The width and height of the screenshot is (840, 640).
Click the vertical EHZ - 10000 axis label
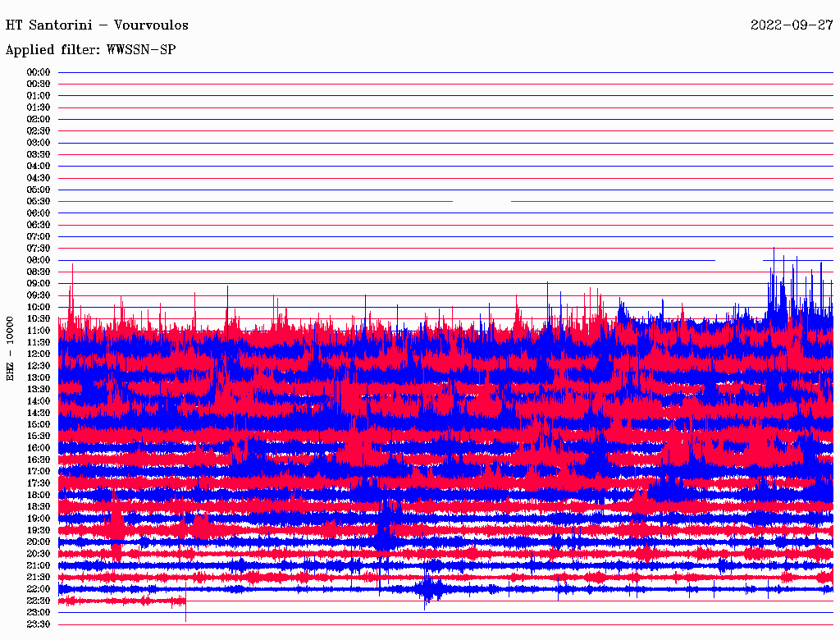pyautogui.click(x=11, y=348)
